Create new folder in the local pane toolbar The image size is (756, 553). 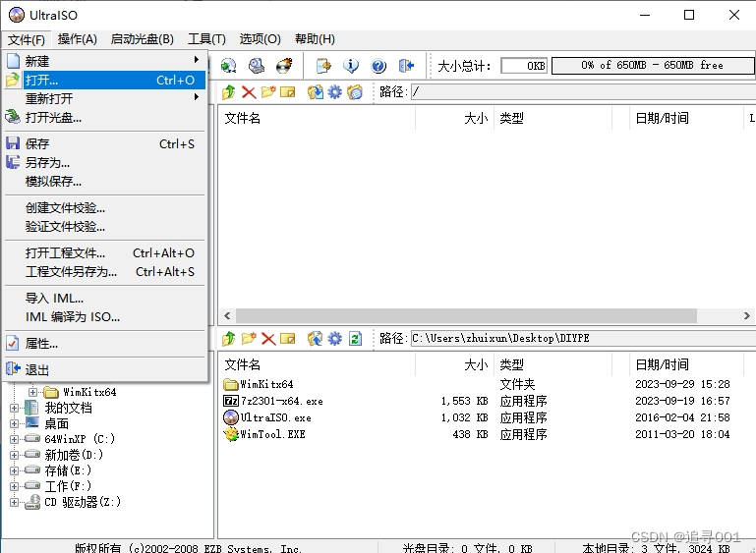coord(249,338)
